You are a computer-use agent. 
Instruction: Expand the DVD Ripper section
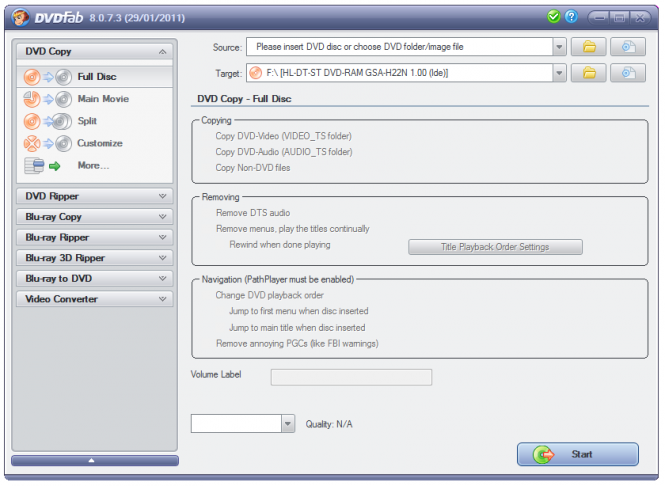pos(95,196)
